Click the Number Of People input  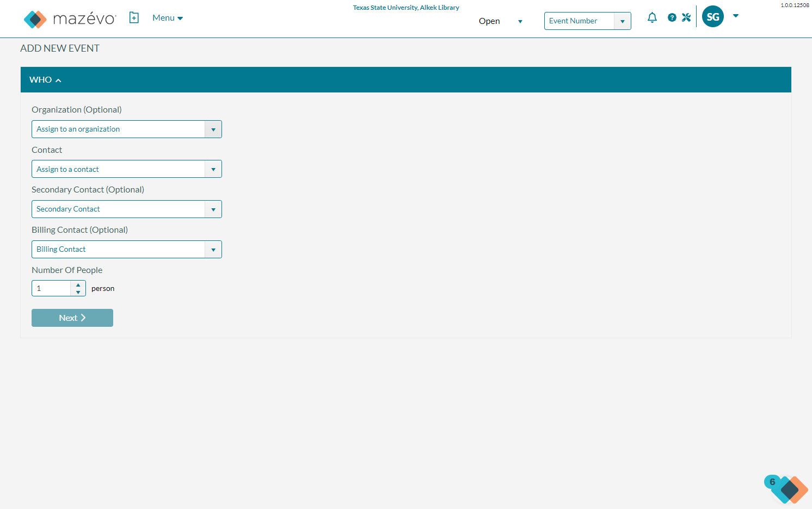click(x=51, y=288)
